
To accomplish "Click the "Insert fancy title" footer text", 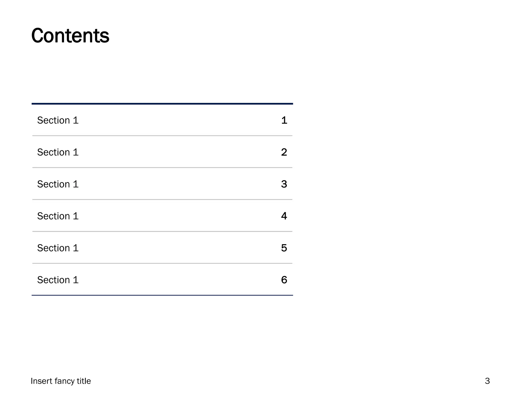I will pyautogui.click(x=61, y=381).
